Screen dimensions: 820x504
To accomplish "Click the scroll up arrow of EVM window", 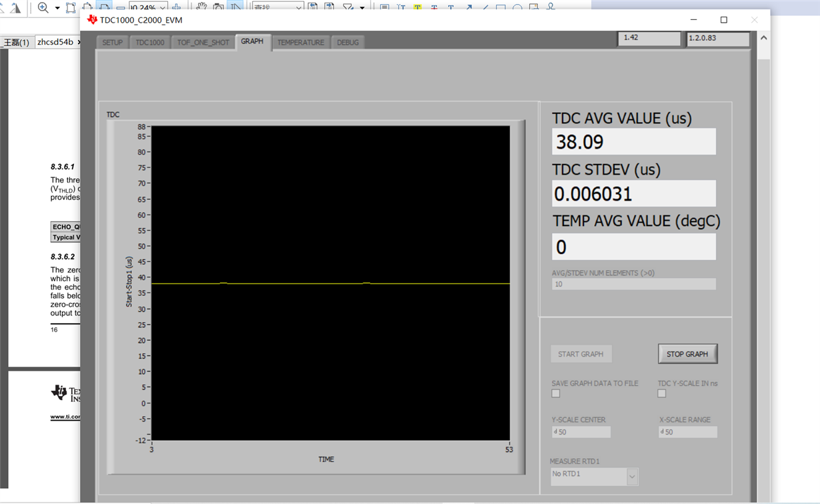I will pyautogui.click(x=763, y=37).
